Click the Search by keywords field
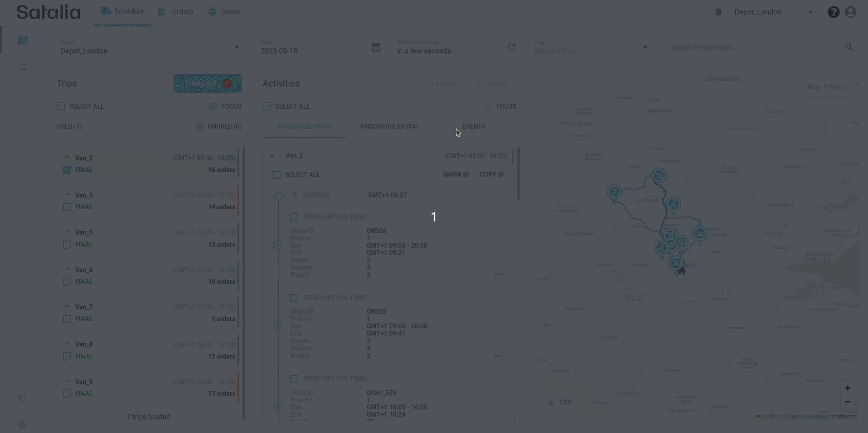Viewport: 868px width, 433px height. 752,48
